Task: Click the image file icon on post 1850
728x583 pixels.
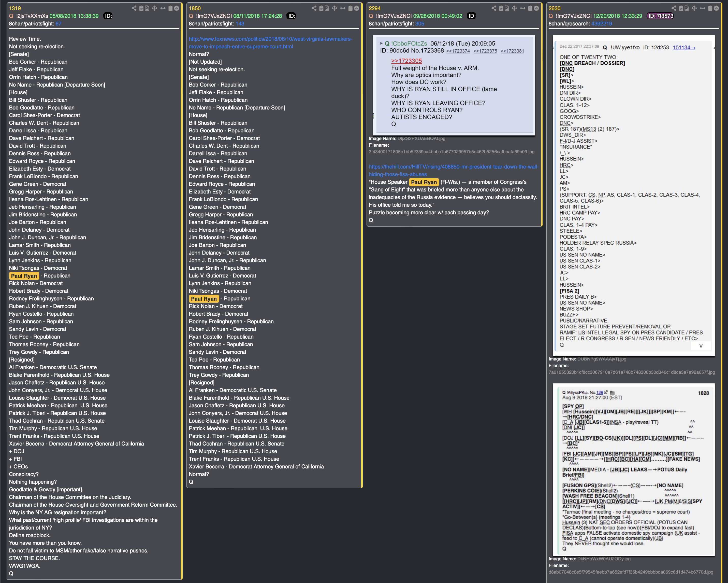Action: pyautogui.click(x=327, y=8)
